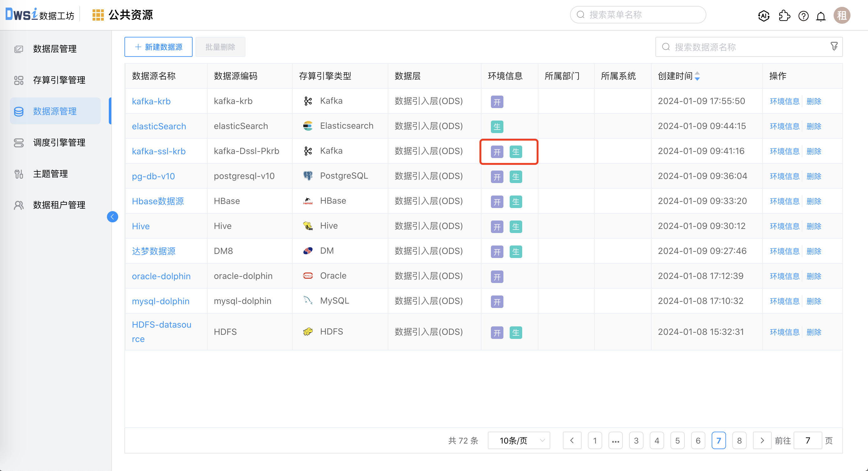Click the page jump input field

click(808, 440)
